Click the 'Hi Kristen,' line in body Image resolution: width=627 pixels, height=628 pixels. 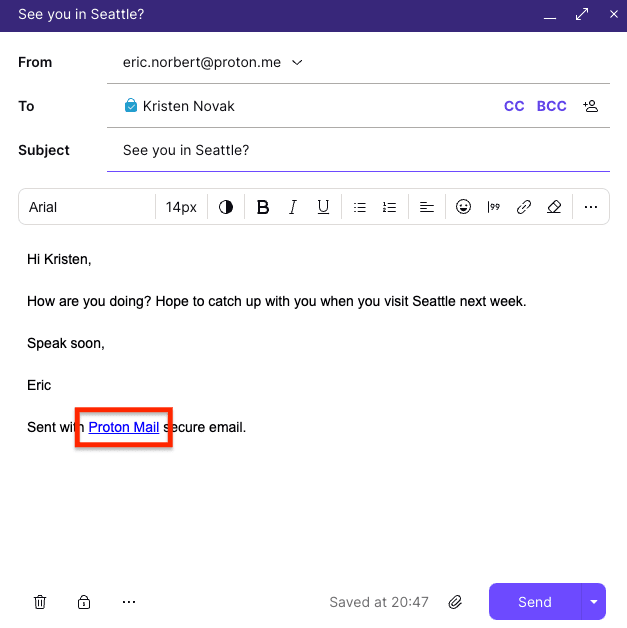coord(59,260)
